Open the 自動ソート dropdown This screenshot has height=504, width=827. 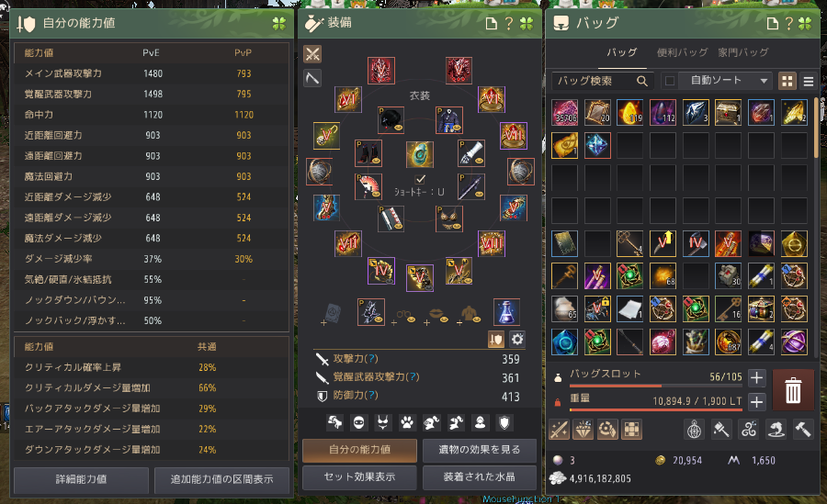click(x=725, y=81)
